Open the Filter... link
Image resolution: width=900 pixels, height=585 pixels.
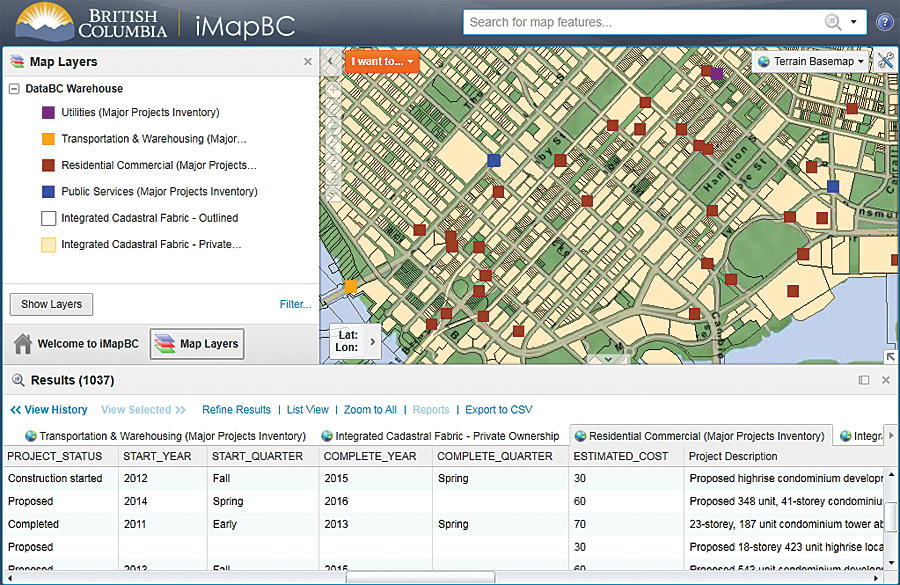click(x=295, y=304)
